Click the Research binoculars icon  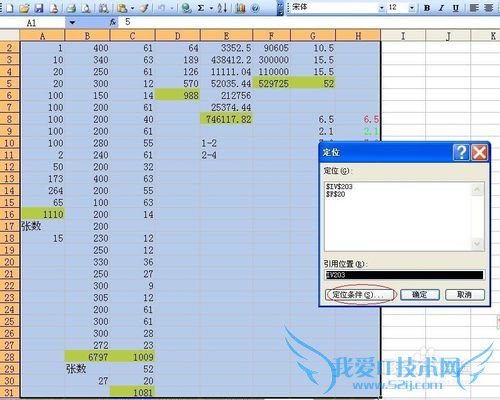(x=103, y=8)
